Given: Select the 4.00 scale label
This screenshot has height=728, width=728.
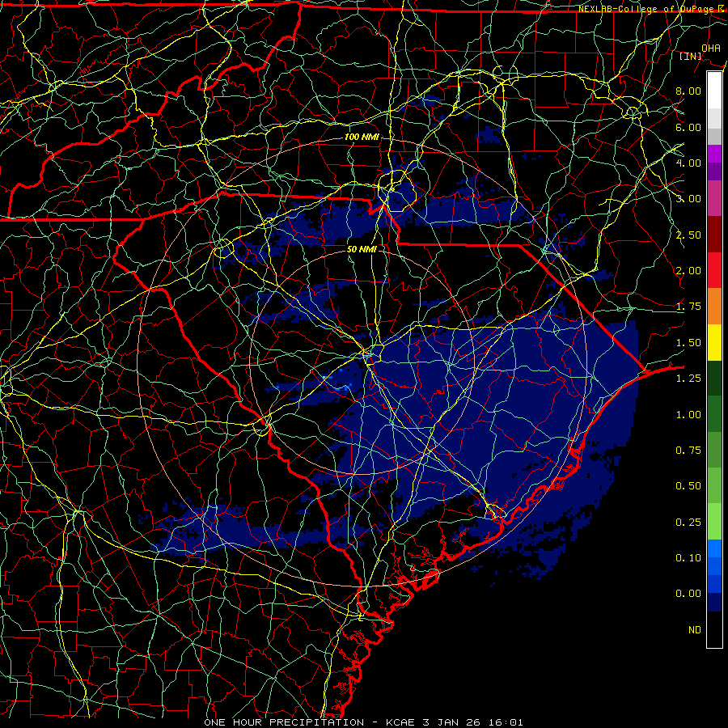Looking at the screenshot, I should coord(688,163).
